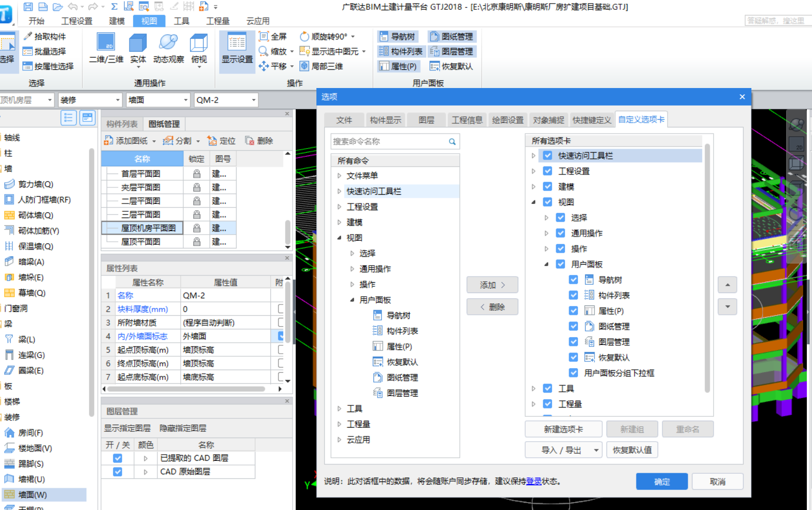Toggle the 属性(P) panel in ribbon
This screenshot has width=812, height=510.
(x=398, y=66)
